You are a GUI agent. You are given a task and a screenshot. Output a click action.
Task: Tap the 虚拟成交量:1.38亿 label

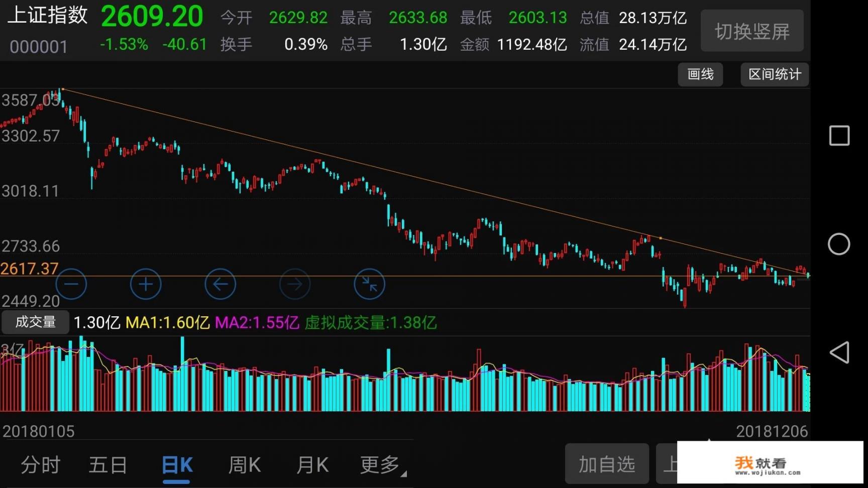(x=371, y=322)
